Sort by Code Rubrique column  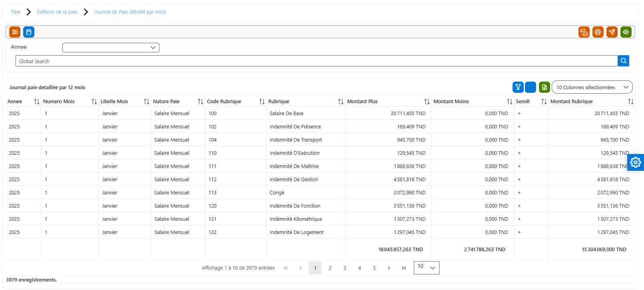[262, 102]
